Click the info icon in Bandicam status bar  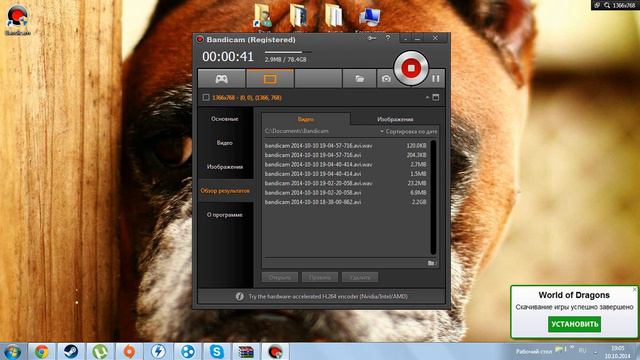[240, 297]
